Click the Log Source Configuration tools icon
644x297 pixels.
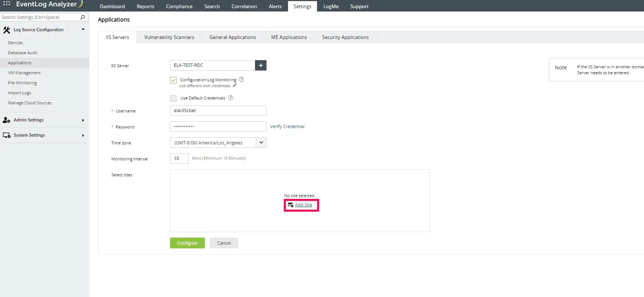(7, 30)
